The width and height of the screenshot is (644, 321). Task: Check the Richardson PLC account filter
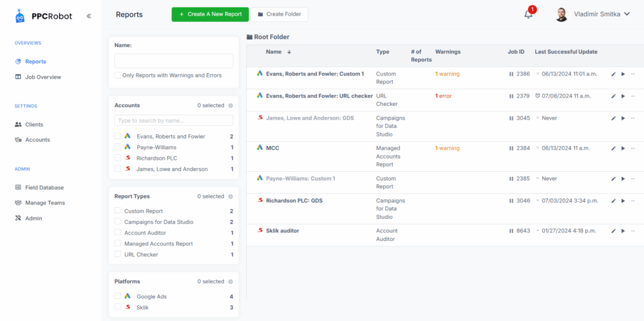[118, 158]
